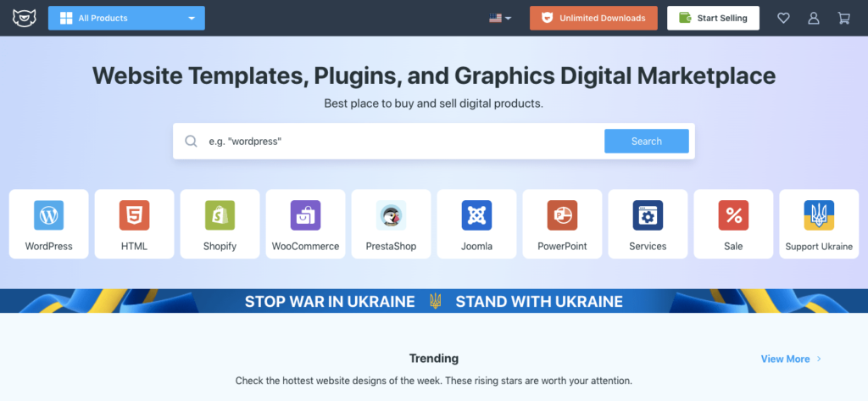
Task: Open the user account profile icon
Action: click(x=814, y=18)
